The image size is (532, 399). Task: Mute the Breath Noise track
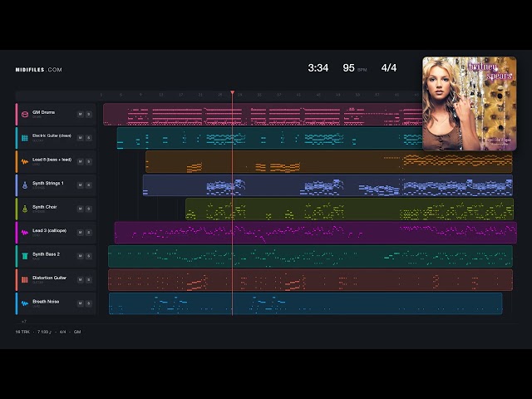pyautogui.click(x=80, y=303)
